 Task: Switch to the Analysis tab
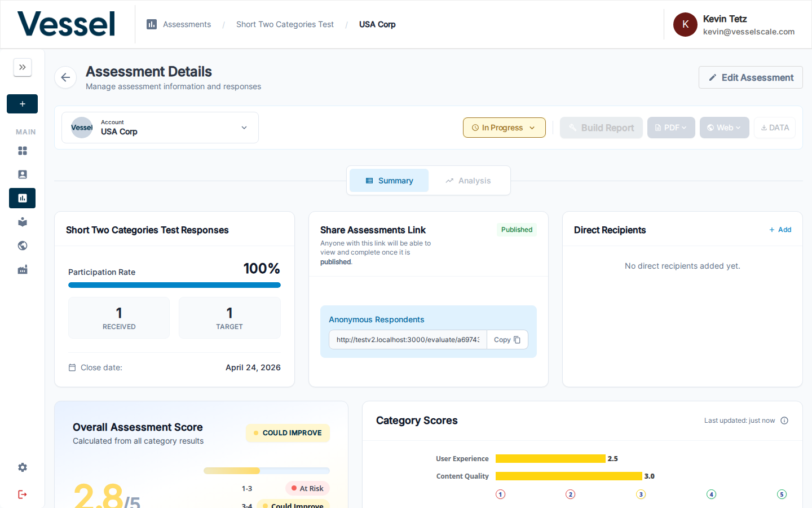pyautogui.click(x=468, y=181)
